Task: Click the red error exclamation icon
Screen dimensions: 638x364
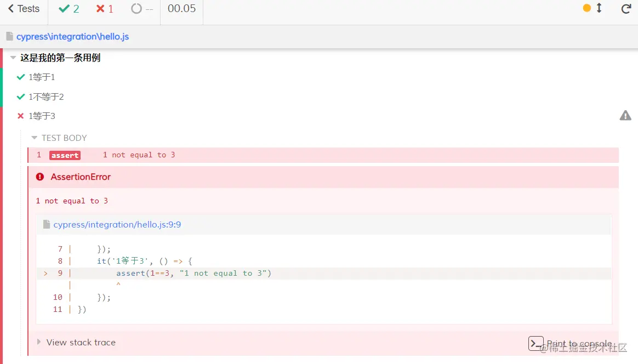Action: [40, 177]
